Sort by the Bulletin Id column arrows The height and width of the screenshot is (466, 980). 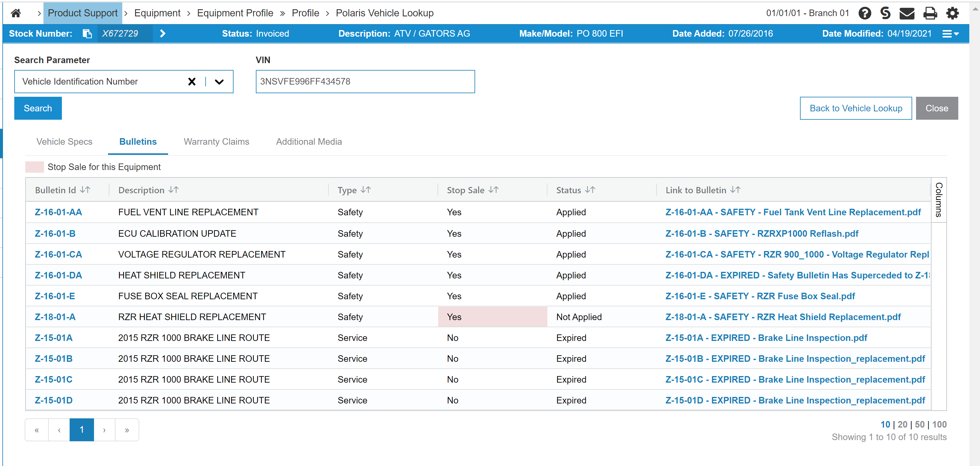coord(85,190)
